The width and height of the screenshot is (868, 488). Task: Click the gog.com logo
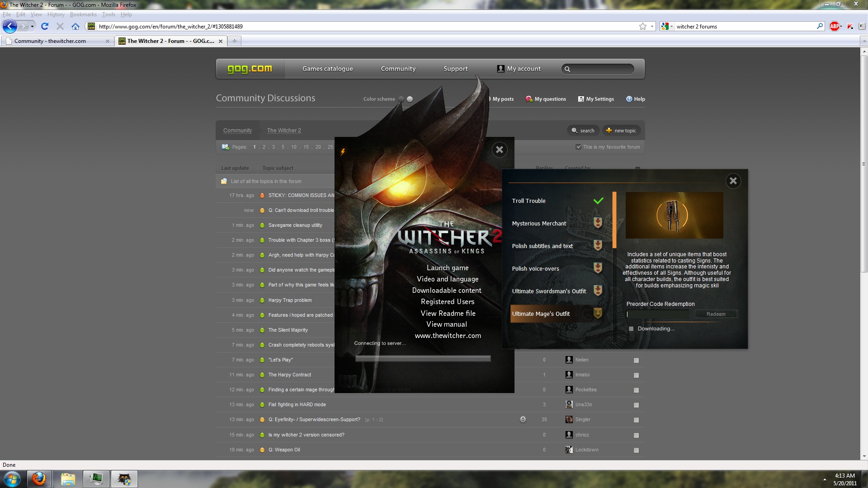tap(250, 69)
